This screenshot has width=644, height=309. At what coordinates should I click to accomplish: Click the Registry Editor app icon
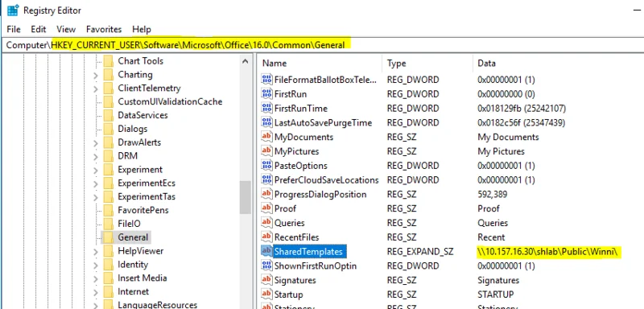13,10
